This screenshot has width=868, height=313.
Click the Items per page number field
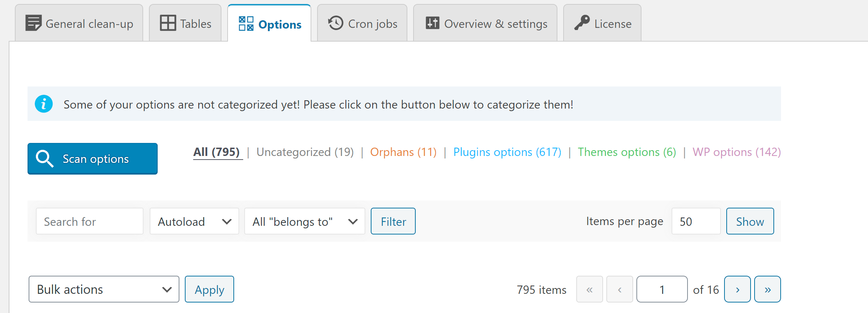(x=696, y=221)
